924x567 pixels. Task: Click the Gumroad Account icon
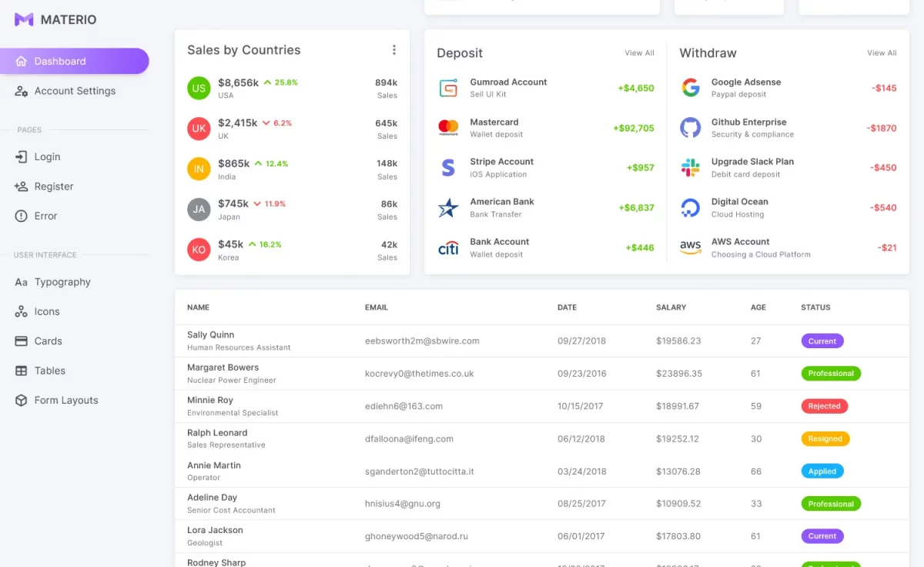pos(449,87)
